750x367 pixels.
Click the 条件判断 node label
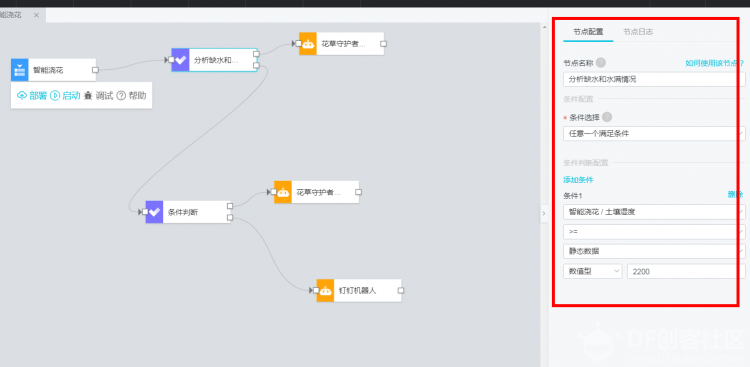pyautogui.click(x=183, y=212)
